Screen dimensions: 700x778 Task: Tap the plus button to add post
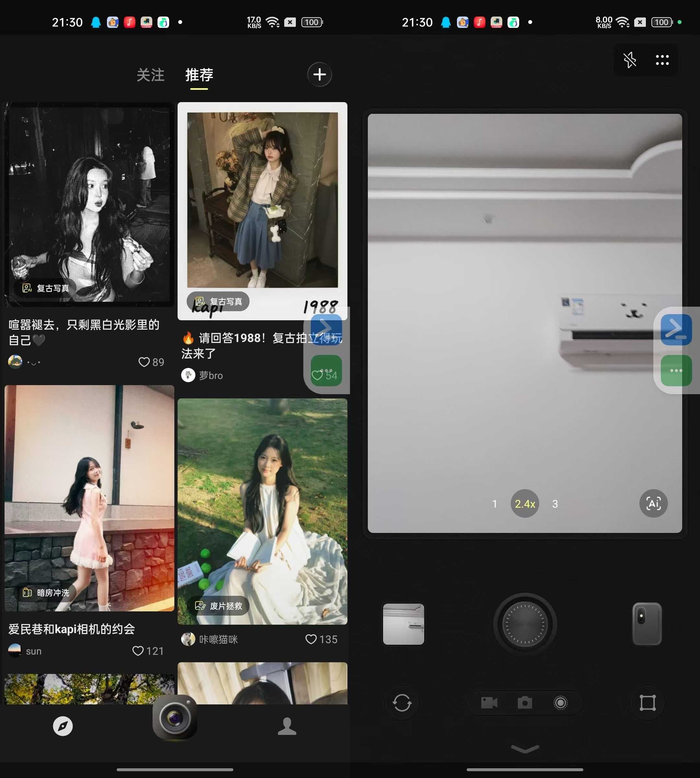pos(319,74)
